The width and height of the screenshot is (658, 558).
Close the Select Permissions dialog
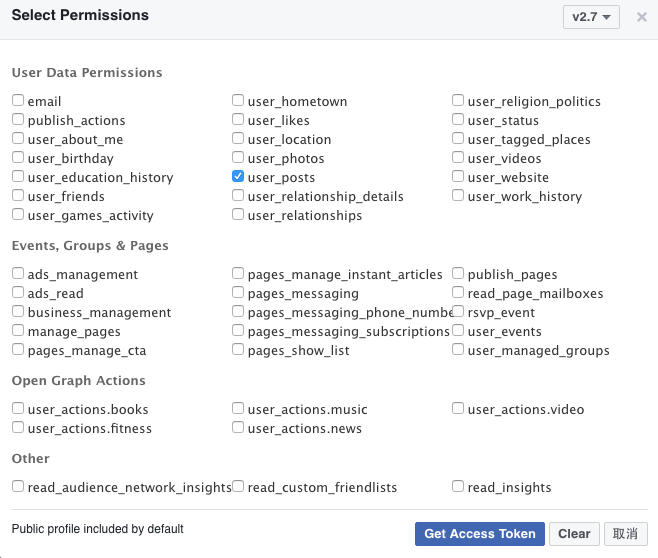641,17
